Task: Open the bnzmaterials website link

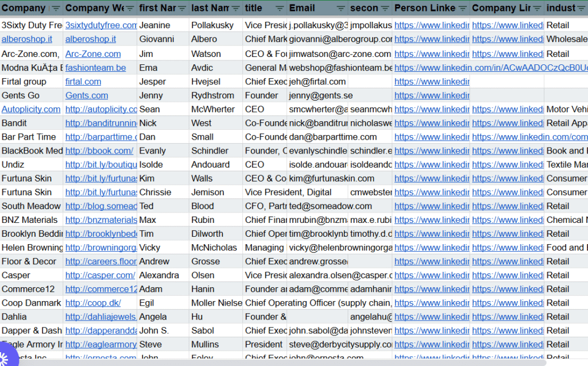Action: (101, 220)
